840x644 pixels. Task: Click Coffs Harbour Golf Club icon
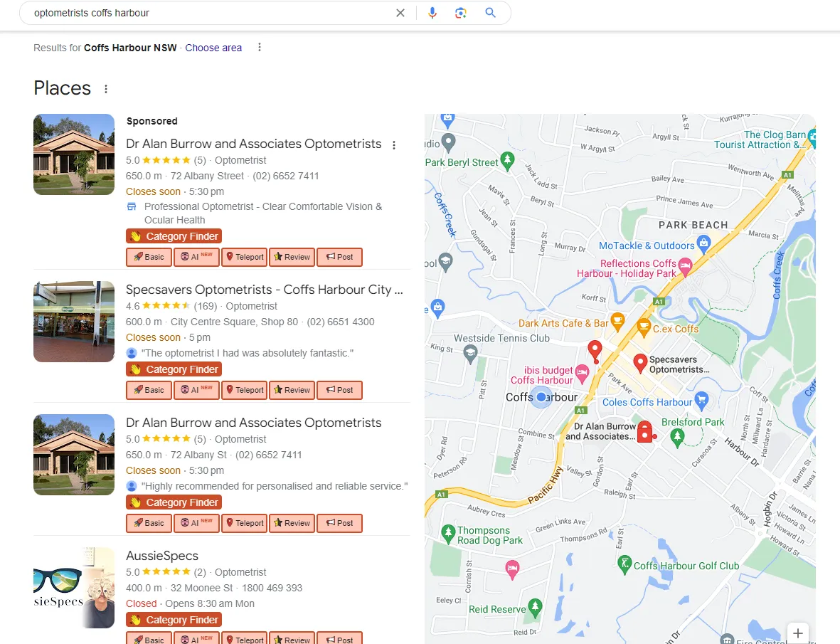(624, 564)
